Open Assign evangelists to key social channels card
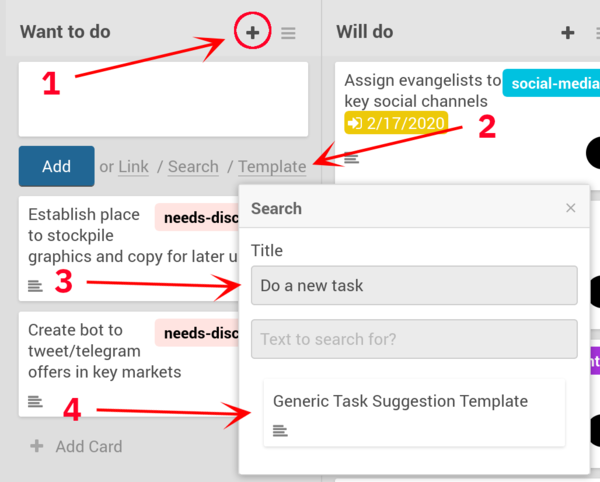The height and width of the screenshot is (482, 600). (421, 90)
